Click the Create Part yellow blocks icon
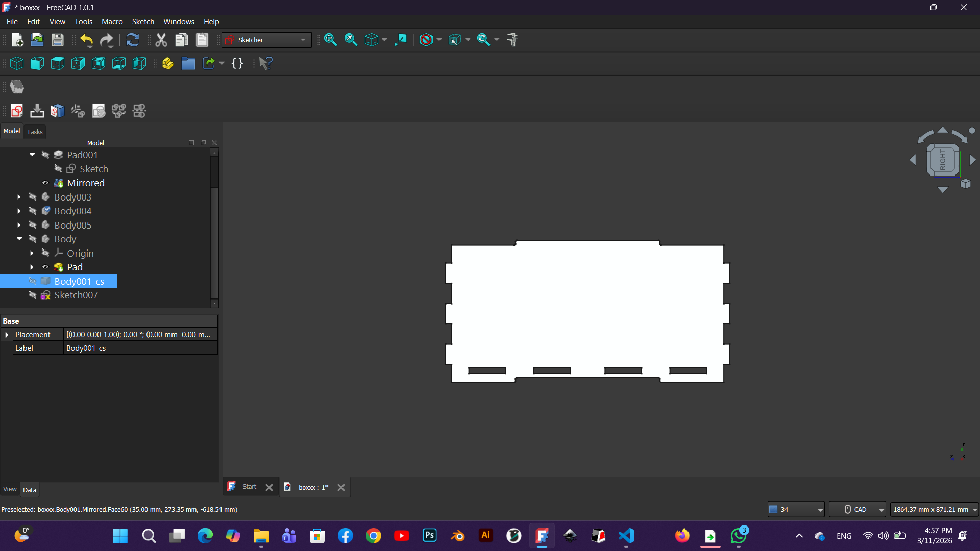Screen dimensions: 980x551 point(167,63)
